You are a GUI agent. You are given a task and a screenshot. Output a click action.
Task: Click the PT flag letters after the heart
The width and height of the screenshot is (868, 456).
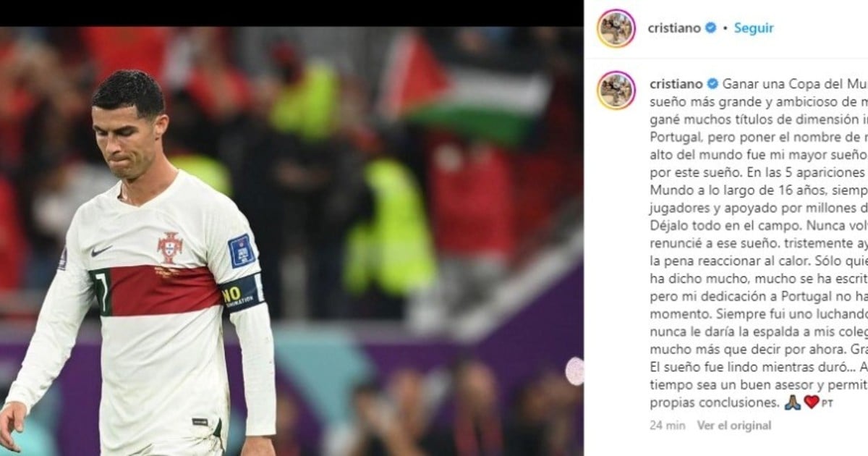coord(827,403)
